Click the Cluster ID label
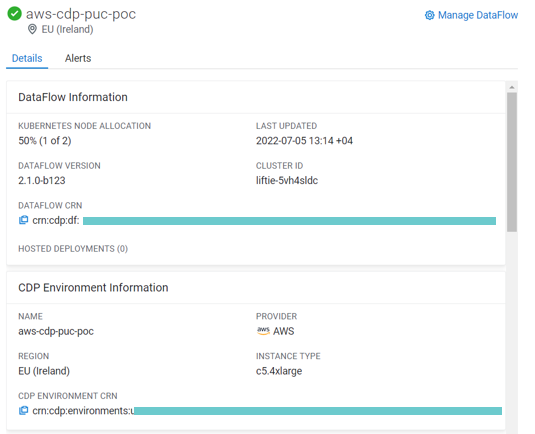Image resolution: width=535 pixels, height=434 pixels. [279, 166]
